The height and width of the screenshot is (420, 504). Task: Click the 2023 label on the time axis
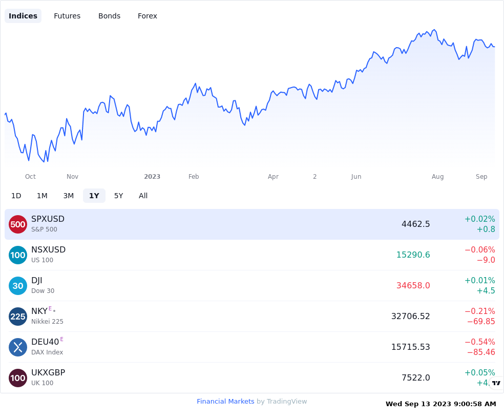152,176
